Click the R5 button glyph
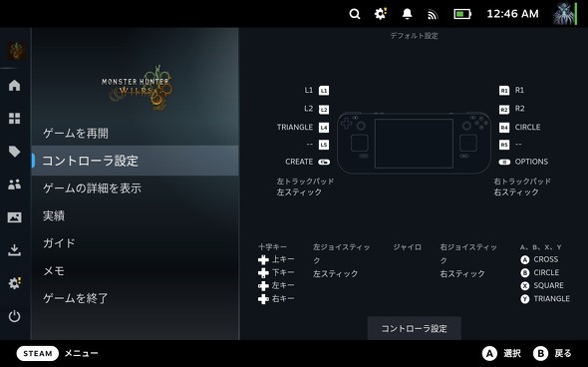The height and width of the screenshot is (367, 588). pos(504,145)
